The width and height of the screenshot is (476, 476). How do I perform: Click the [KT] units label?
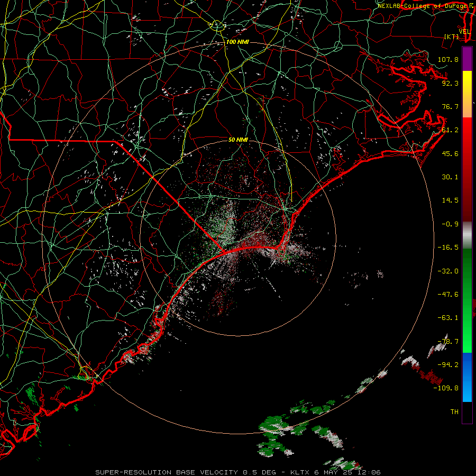pyautogui.click(x=452, y=36)
